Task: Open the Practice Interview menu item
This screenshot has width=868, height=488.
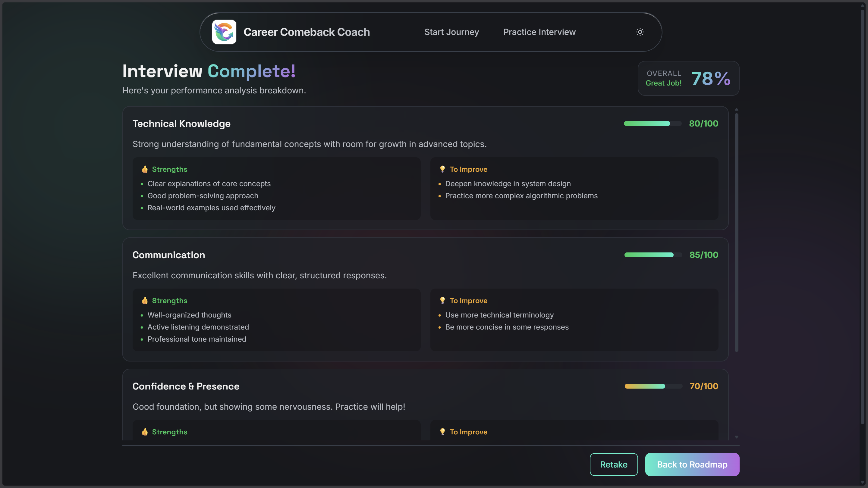Action: point(539,32)
